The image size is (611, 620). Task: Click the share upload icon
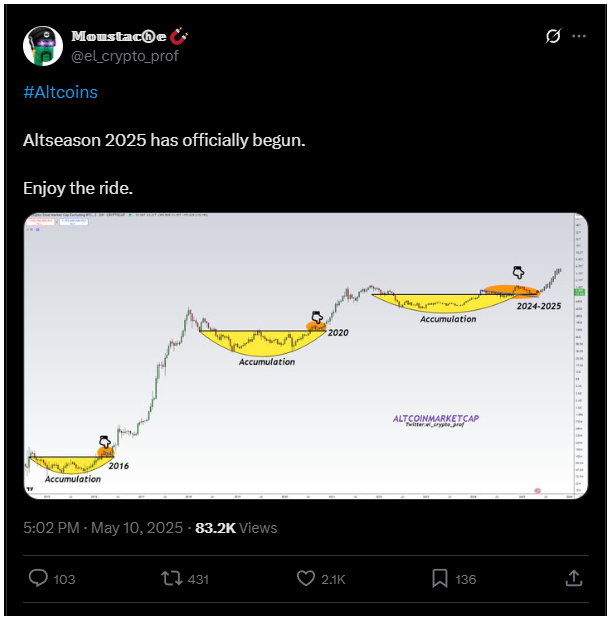pyautogui.click(x=574, y=578)
